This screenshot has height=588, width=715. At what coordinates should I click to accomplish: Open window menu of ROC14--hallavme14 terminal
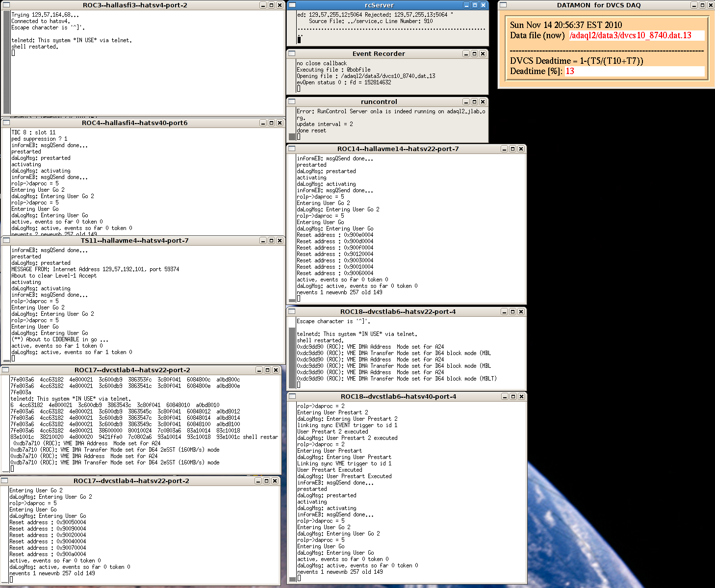[x=292, y=149]
